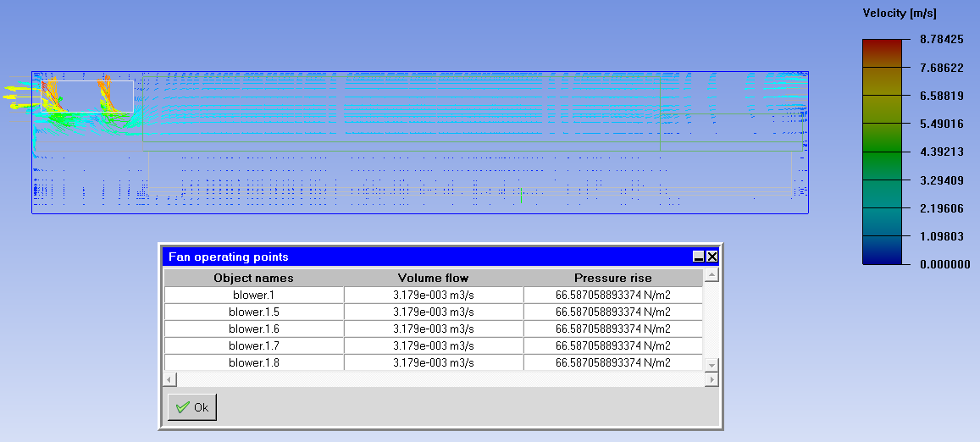Viewport: 980px width, 442px height.
Task: Click the legend value 2.19606
Action: pyautogui.click(x=941, y=208)
